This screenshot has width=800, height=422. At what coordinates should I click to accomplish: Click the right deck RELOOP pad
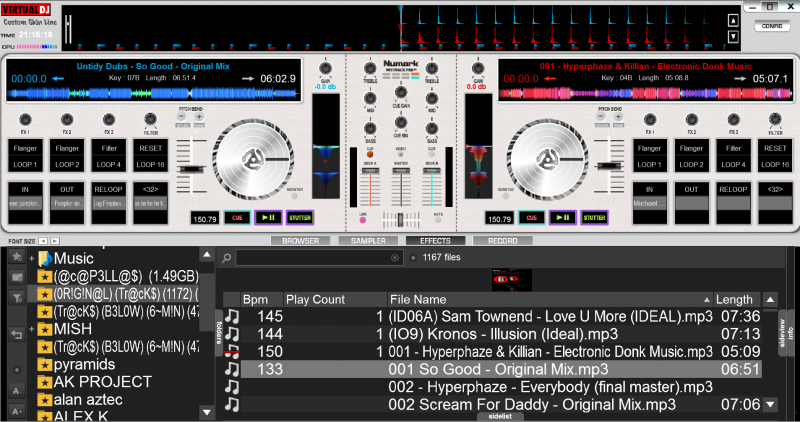733,203
